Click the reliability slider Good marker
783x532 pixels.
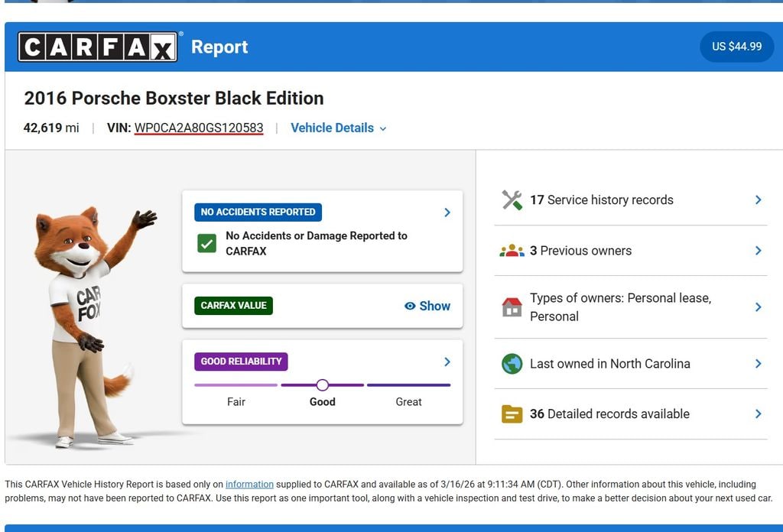(x=322, y=385)
